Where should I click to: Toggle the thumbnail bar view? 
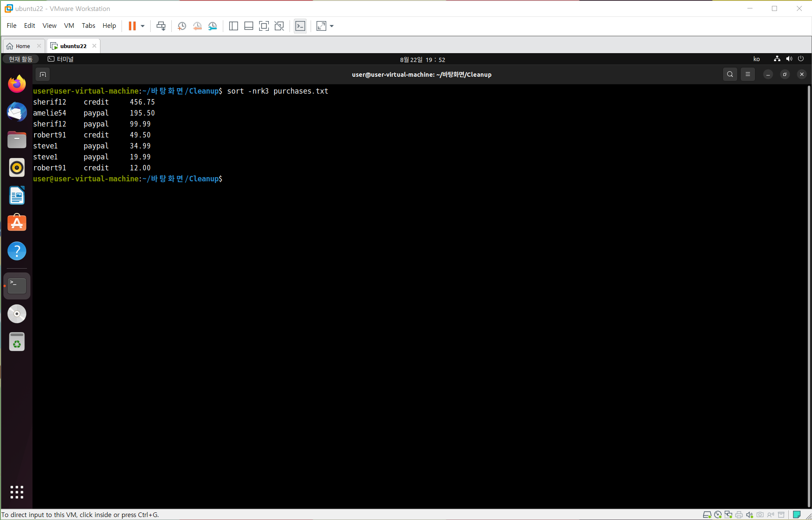coord(249,26)
